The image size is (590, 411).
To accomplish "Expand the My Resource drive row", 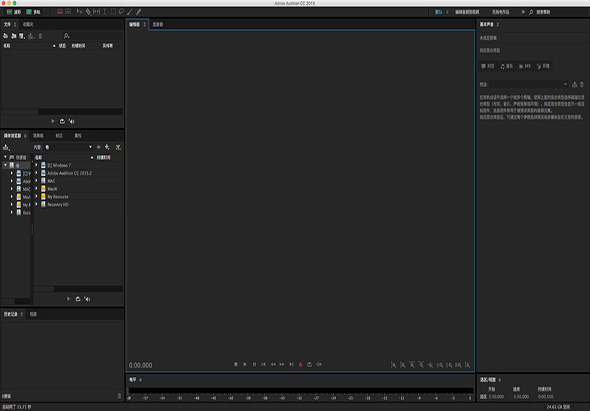I will click(x=36, y=196).
